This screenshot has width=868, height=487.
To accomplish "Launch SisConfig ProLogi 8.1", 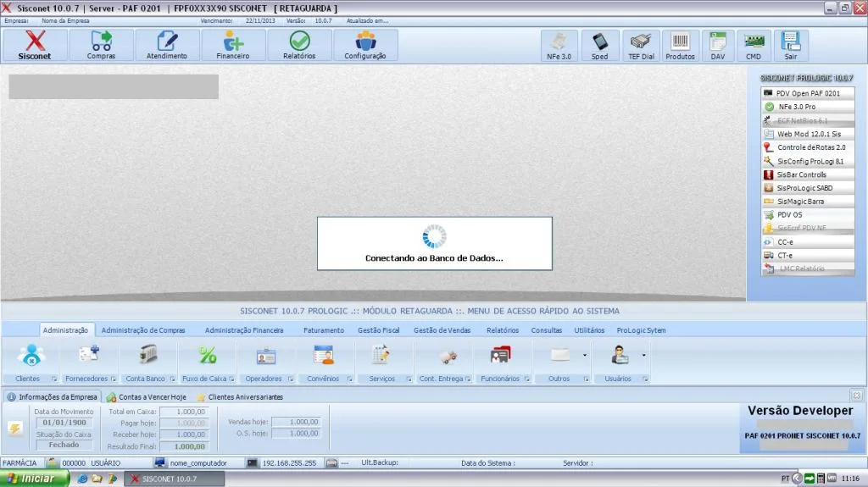I will click(x=808, y=161).
